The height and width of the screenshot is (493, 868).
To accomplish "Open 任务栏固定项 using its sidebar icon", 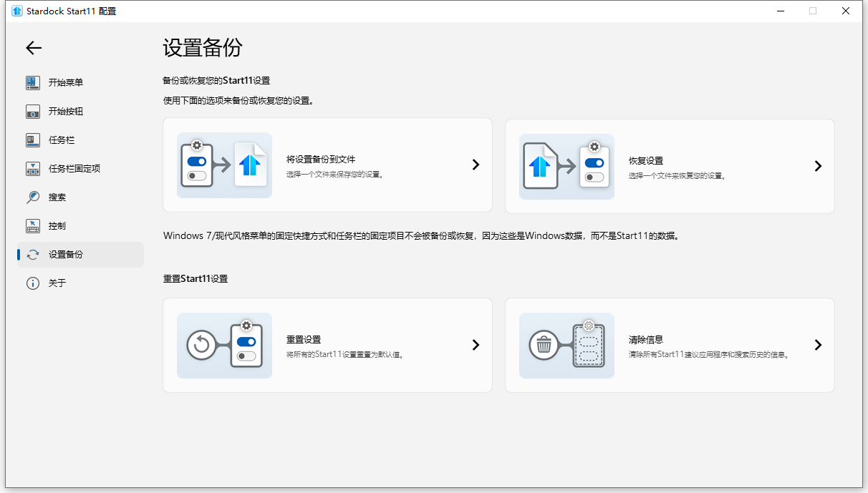I will click(x=33, y=168).
